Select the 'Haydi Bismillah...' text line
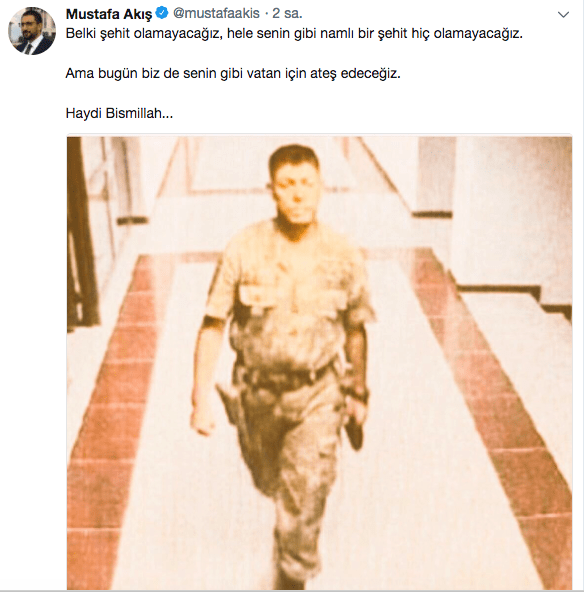Image resolution: width=584 pixels, height=592 pixels. pos(119,113)
